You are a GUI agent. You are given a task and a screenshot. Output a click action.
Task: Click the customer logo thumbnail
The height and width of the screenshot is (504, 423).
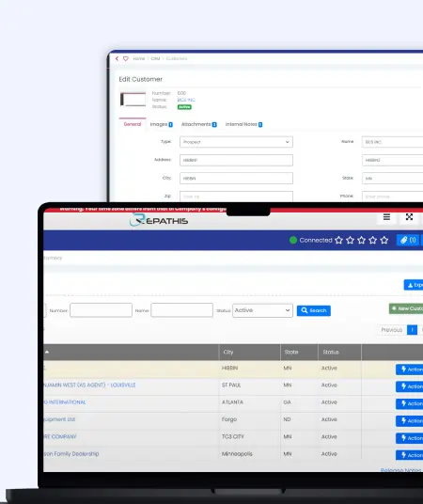[133, 99]
